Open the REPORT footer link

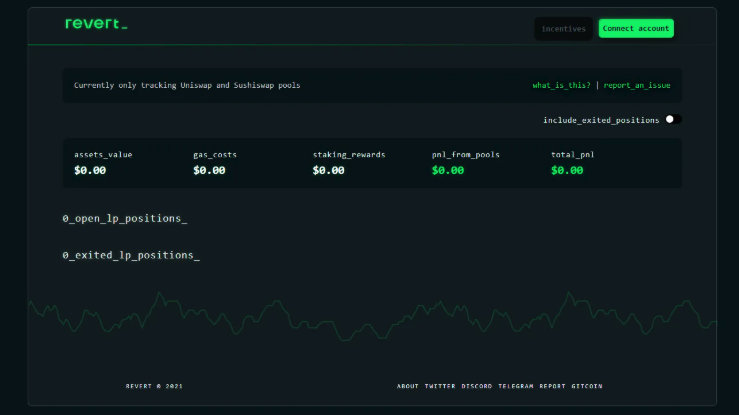[x=553, y=386]
